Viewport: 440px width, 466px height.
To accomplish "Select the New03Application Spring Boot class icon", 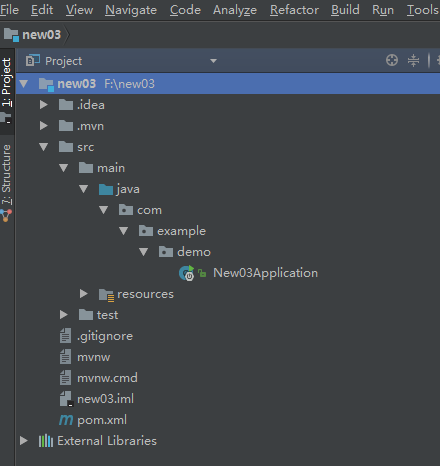I will [x=186, y=273].
